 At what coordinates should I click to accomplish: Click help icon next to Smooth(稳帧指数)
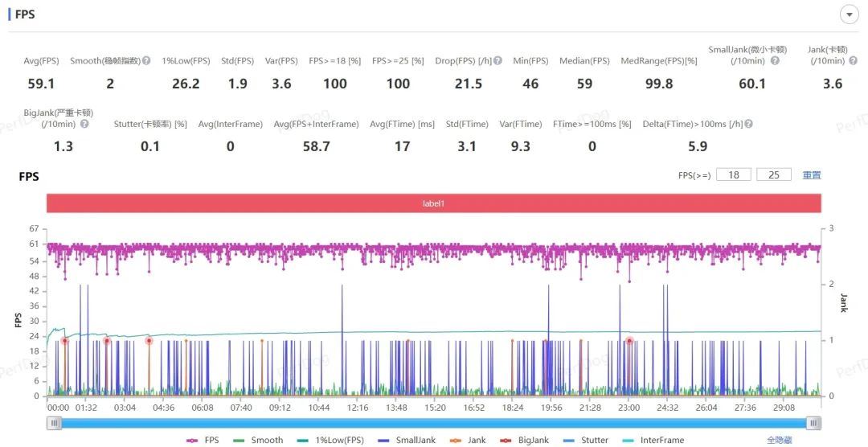pos(146,61)
